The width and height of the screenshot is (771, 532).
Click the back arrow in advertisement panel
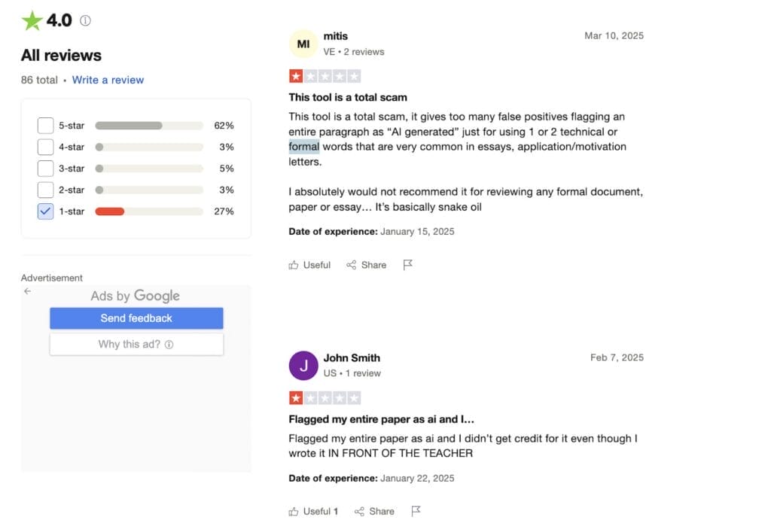pyautogui.click(x=27, y=291)
